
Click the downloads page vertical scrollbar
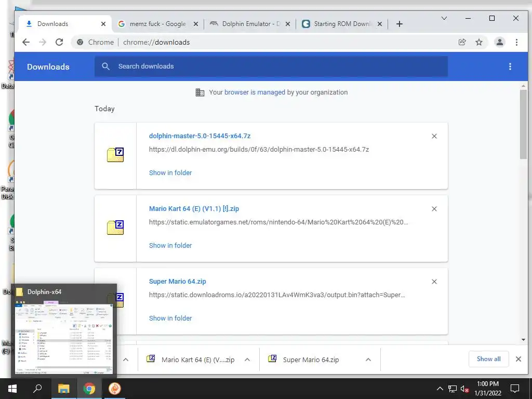point(523,124)
